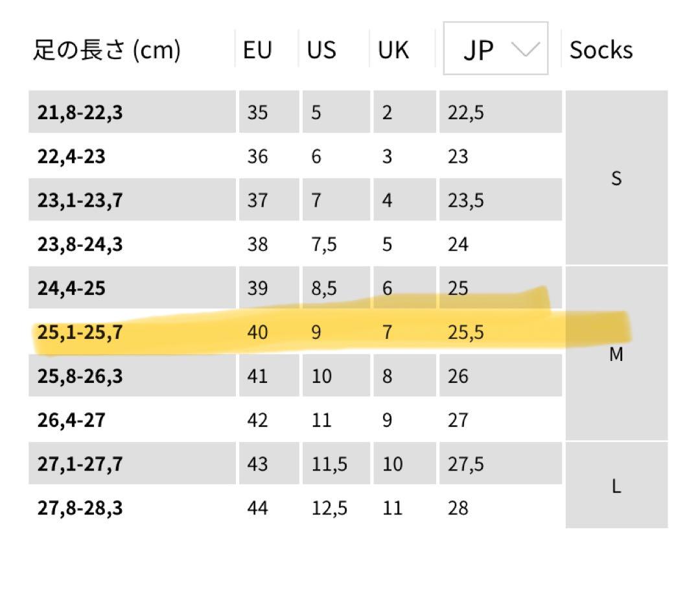
Task: Open the JP size system dropdown
Action: coord(496,48)
